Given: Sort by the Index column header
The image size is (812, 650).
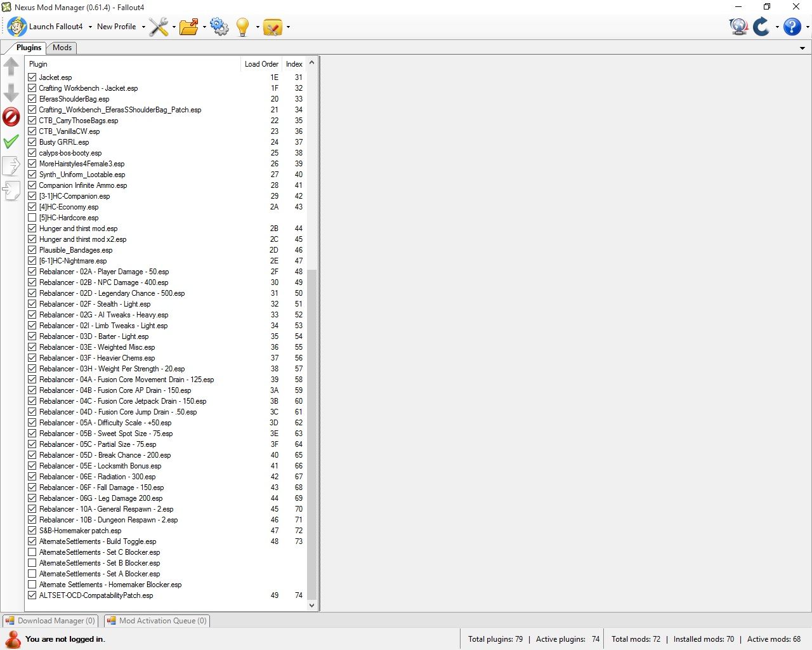Looking at the screenshot, I should [294, 64].
